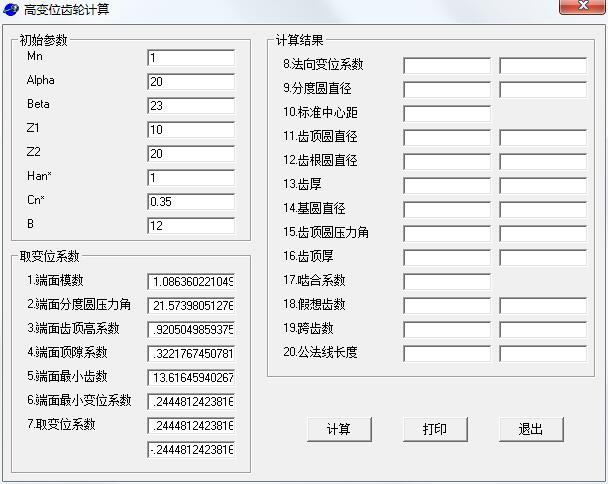Image resolution: width=608 pixels, height=484 pixels.
Task: Click first 12.齿根圆直径 result field
Action: pyautogui.click(x=447, y=162)
